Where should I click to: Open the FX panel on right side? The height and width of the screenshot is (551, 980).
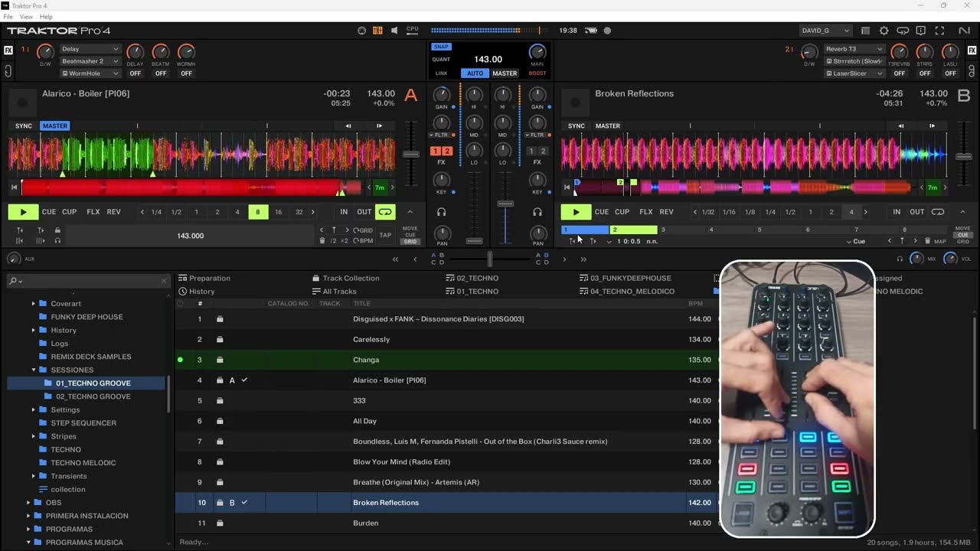(x=972, y=51)
